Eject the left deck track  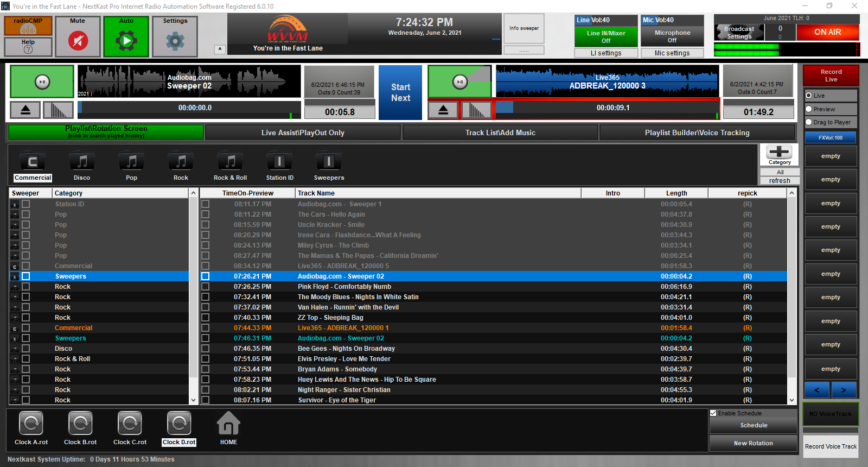(25, 110)
